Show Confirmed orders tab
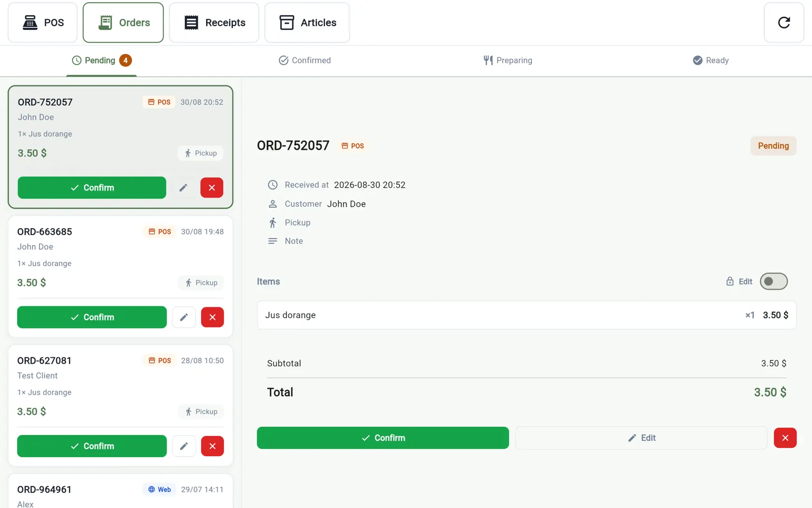Screen dimensions: 812x508 point(304,60)
